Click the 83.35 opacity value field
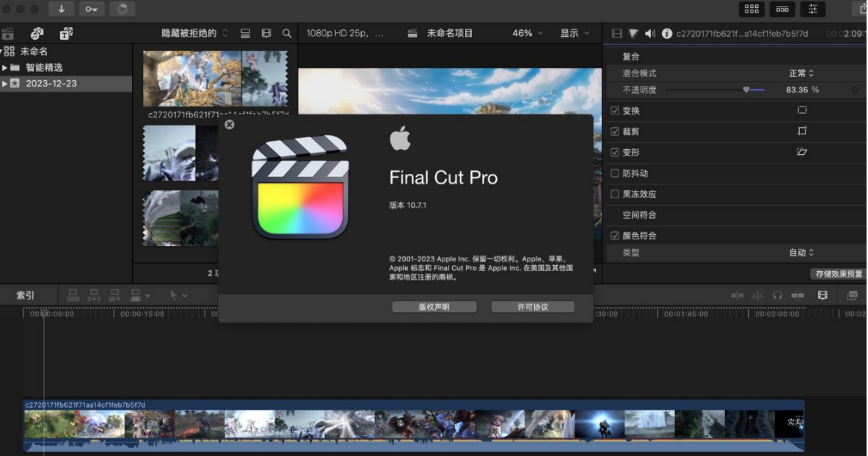Screen dimensions: 868x456 pyautogui.click(x=797, y=90)
